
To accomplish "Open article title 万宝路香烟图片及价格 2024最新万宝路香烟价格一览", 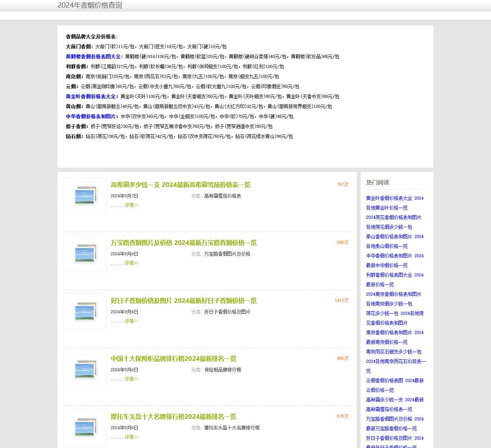I will [184, 243].
